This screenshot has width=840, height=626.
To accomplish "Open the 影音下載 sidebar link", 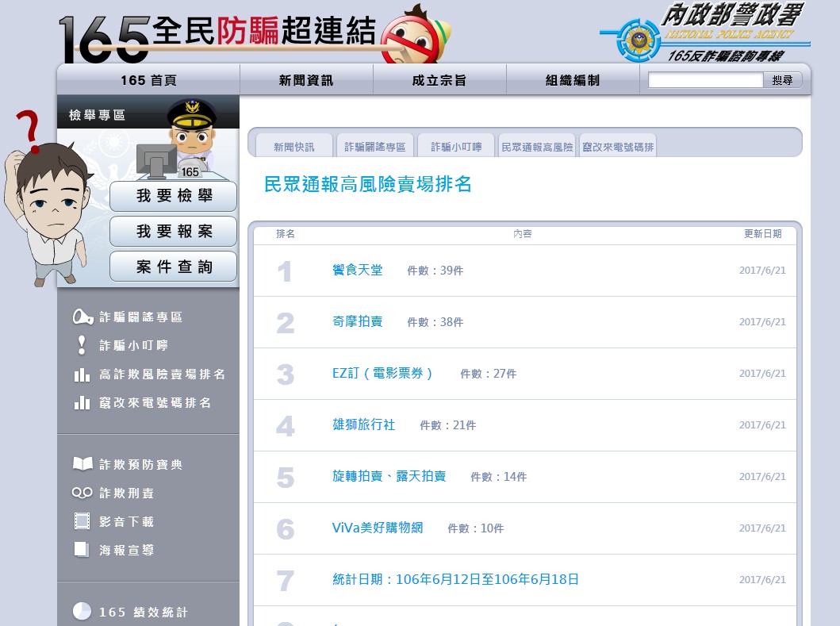I will point(127,521).
